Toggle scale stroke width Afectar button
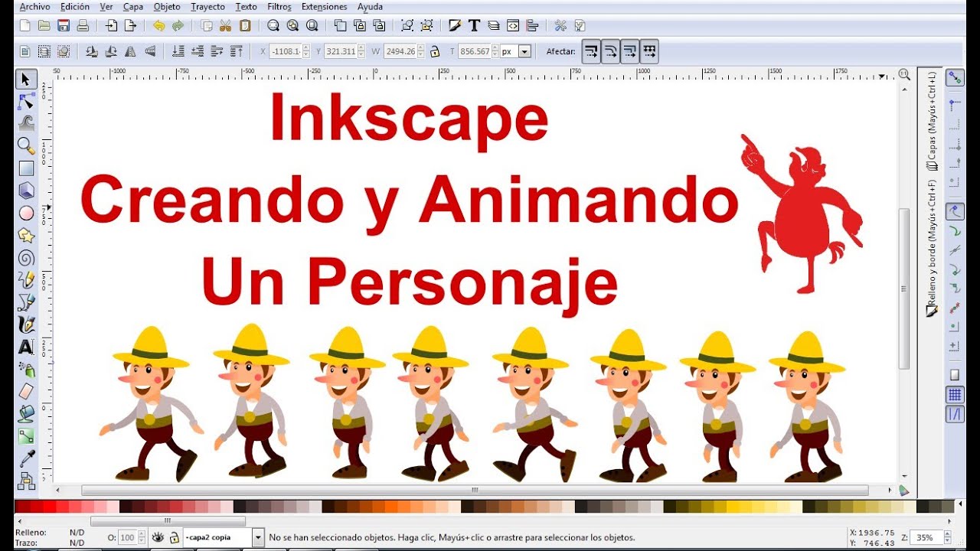 click(x=591, y=51)
